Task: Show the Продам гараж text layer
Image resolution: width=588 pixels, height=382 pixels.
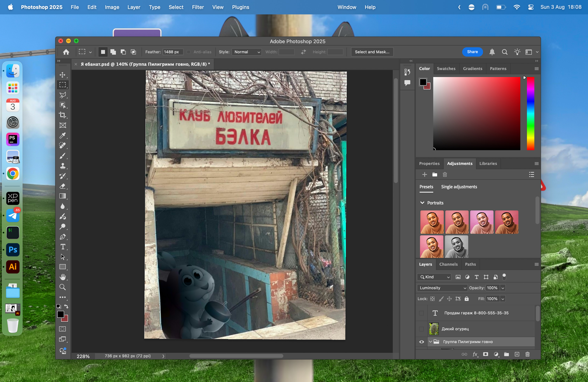Action: pyautogui.click(x=422, y=313)
